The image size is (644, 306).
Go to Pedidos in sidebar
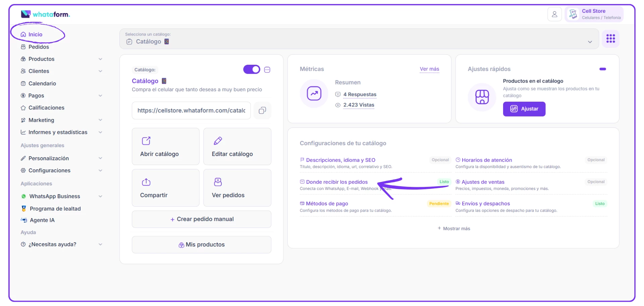39,47
